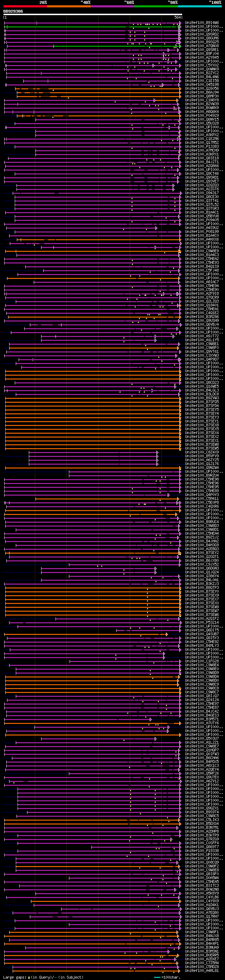Open hit UniRef100_Q7QCR9
This screenshot has height=980, width=225.
pyautogui.click(x=202, y=298)
